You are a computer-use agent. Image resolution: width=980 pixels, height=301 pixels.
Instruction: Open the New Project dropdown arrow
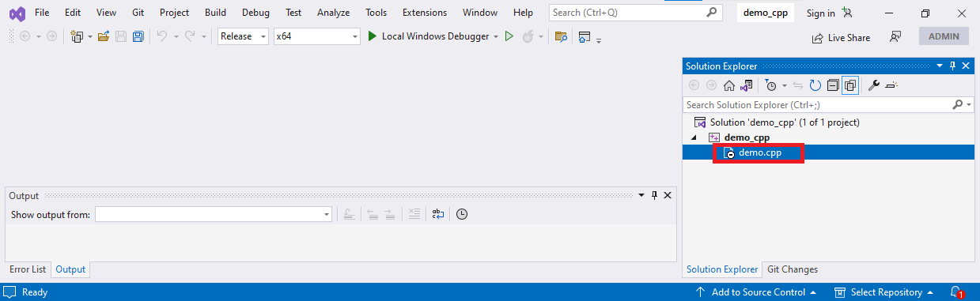pos(89,36)
